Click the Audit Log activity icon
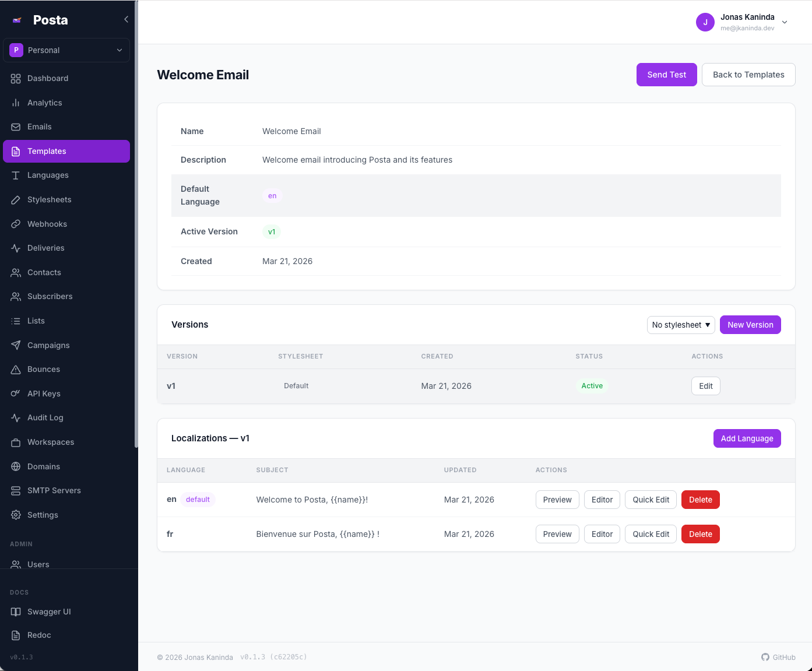Viewport: 812px width, 671px height. tap(16, 418)
